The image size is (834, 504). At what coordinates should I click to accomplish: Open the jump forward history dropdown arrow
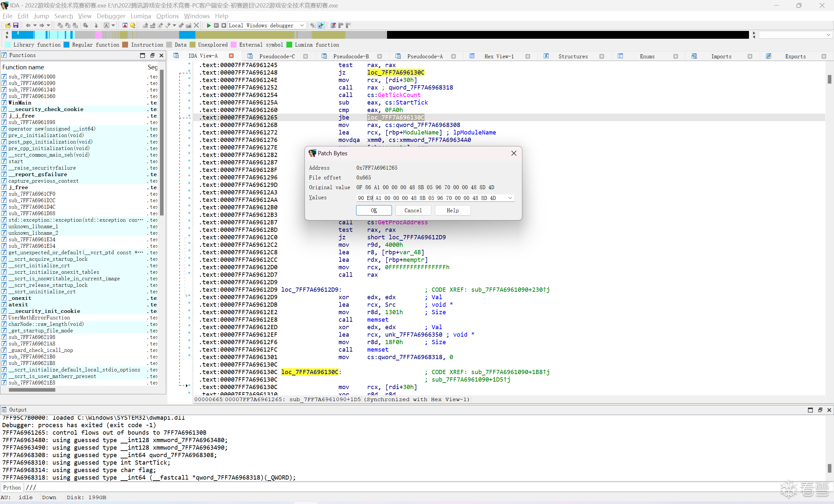[x=49, y=25]
